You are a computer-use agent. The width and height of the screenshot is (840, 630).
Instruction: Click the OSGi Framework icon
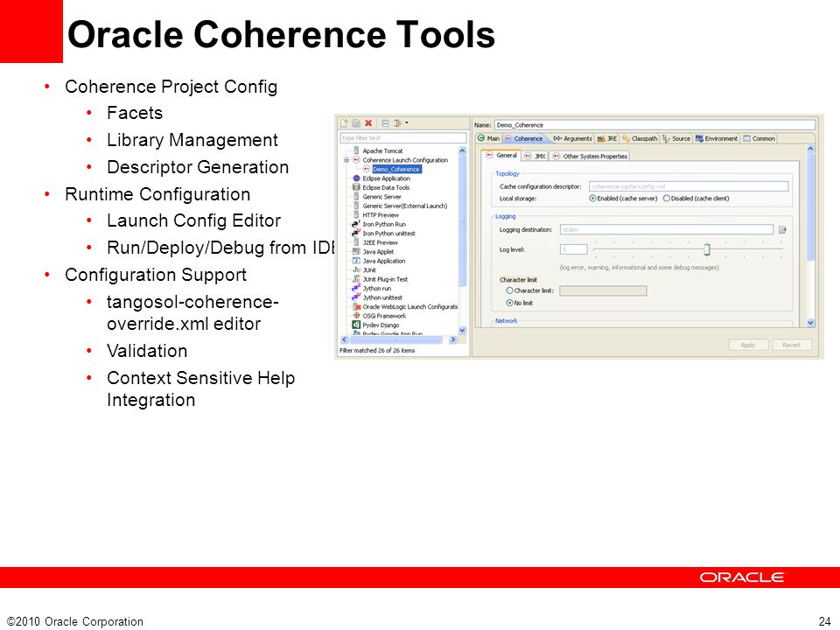coord(356,316)
